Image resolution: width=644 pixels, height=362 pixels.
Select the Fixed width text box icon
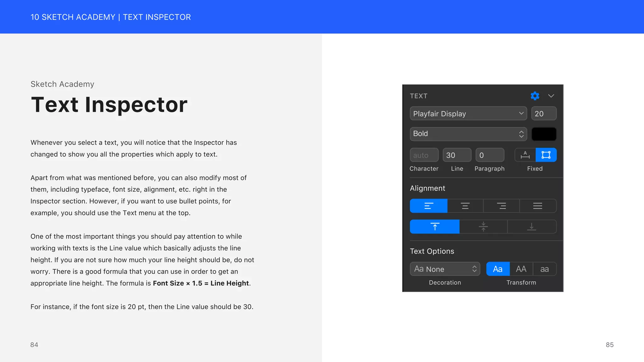click(546, 155)
